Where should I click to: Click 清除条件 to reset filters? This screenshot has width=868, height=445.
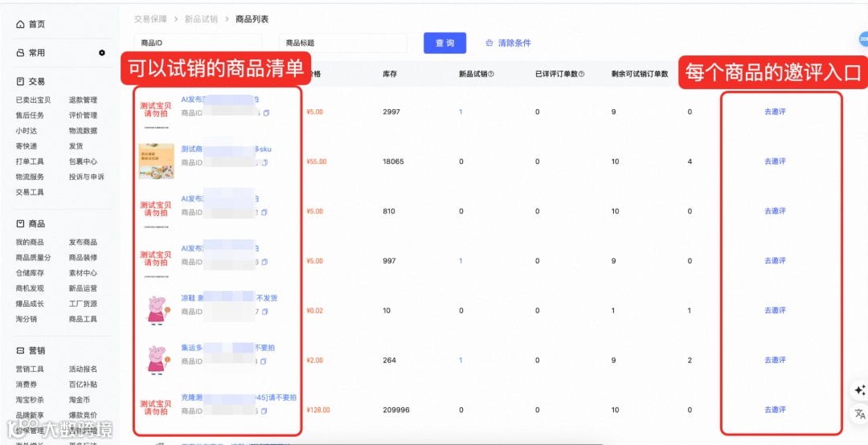514,43
